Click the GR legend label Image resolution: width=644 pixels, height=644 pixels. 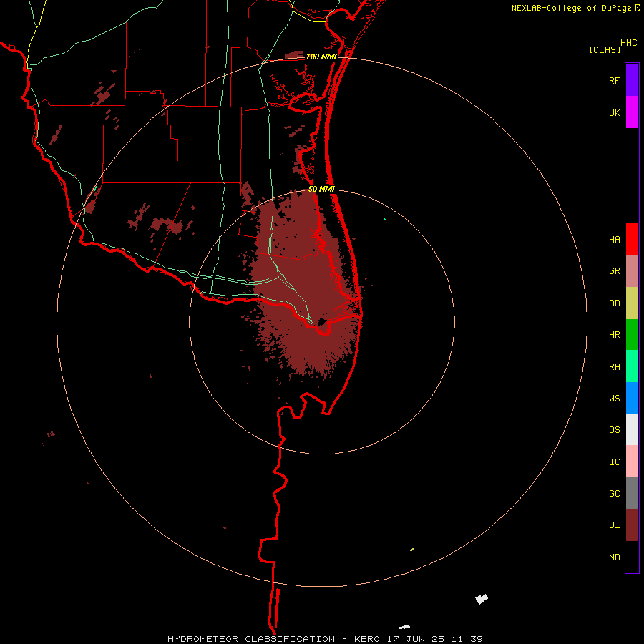(x=614, y=271)
